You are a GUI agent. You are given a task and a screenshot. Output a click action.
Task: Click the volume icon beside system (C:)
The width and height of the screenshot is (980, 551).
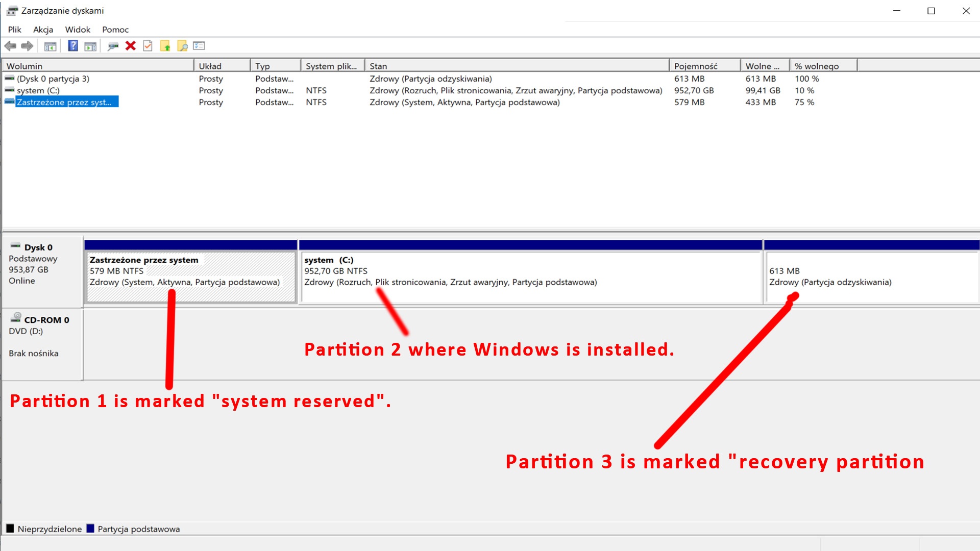(x=10, y=90)
